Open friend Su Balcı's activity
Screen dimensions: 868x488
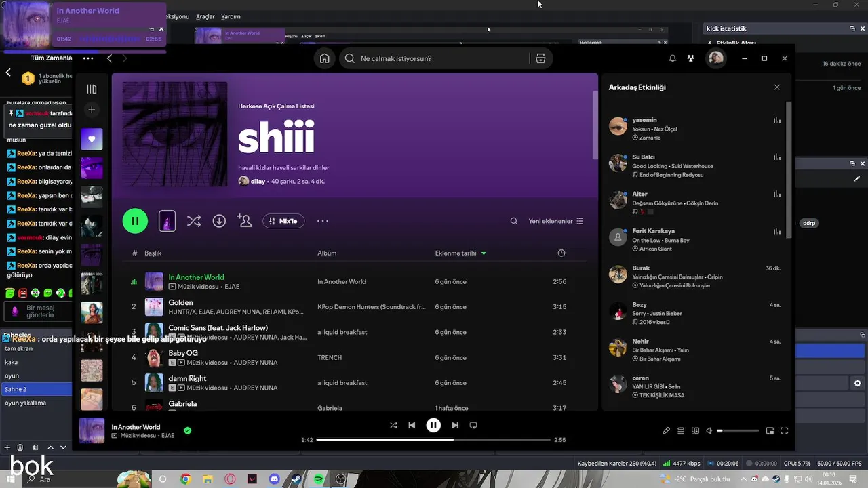click(x=695, y=165)
